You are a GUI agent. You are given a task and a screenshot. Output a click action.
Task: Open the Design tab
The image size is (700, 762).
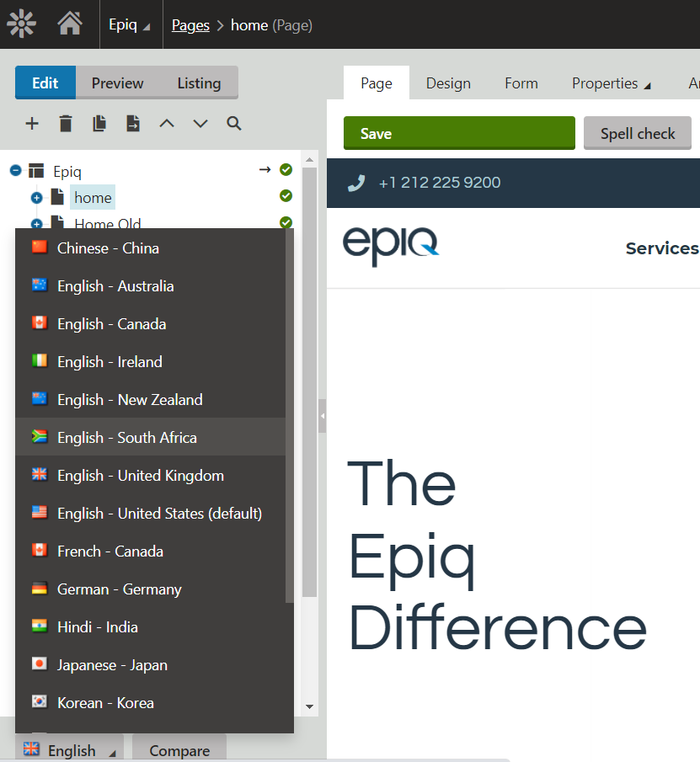(448, 83)
